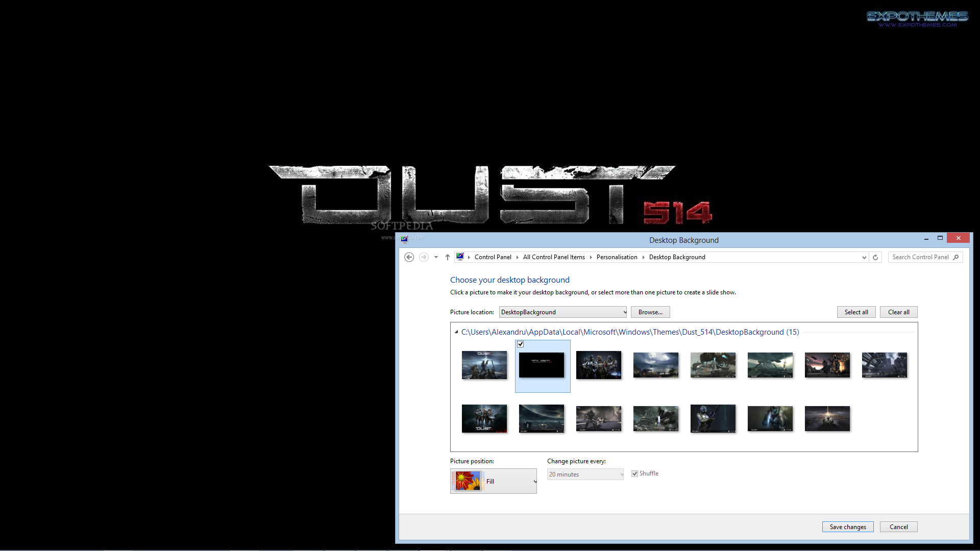Viewport: 980px width, 551px height.
Task: Select the fifth wallpaper in first row
Action: click(x=713, y=365)
